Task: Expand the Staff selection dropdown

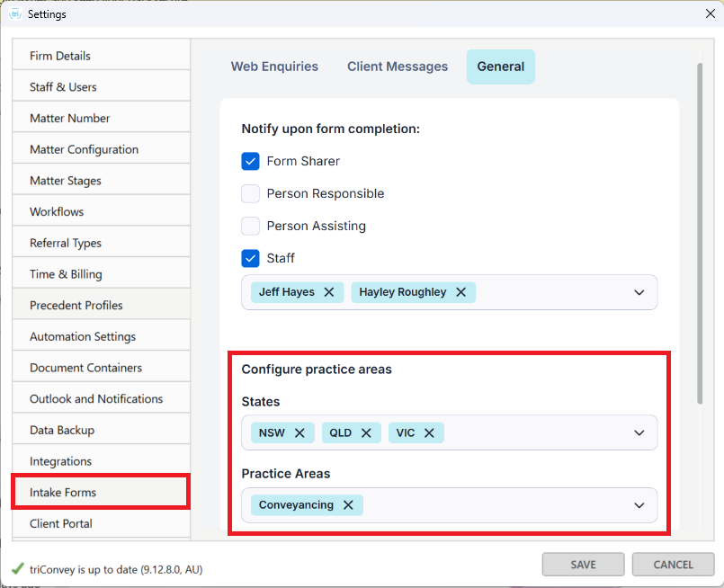Action: (639, 292)
